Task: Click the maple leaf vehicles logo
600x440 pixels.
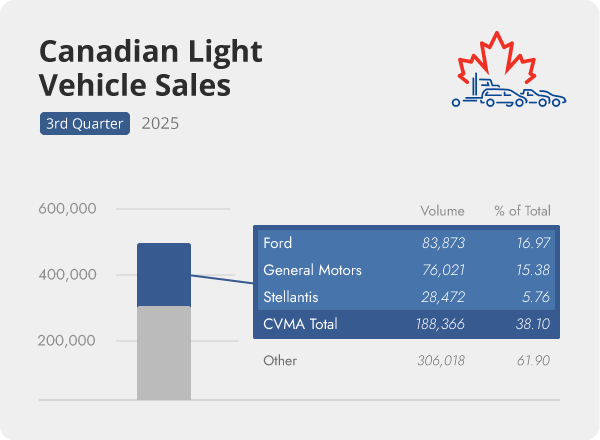Action: (506, 75)
